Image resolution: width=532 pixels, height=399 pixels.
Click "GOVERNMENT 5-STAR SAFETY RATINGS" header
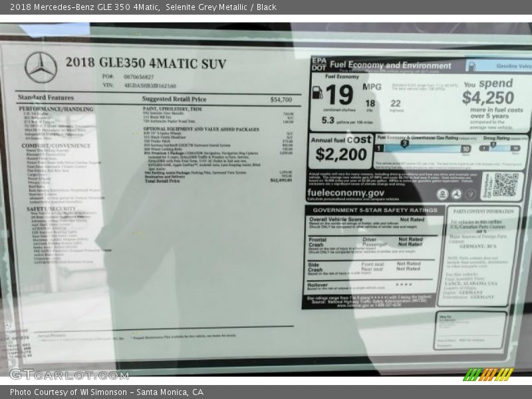coord(375,210)
